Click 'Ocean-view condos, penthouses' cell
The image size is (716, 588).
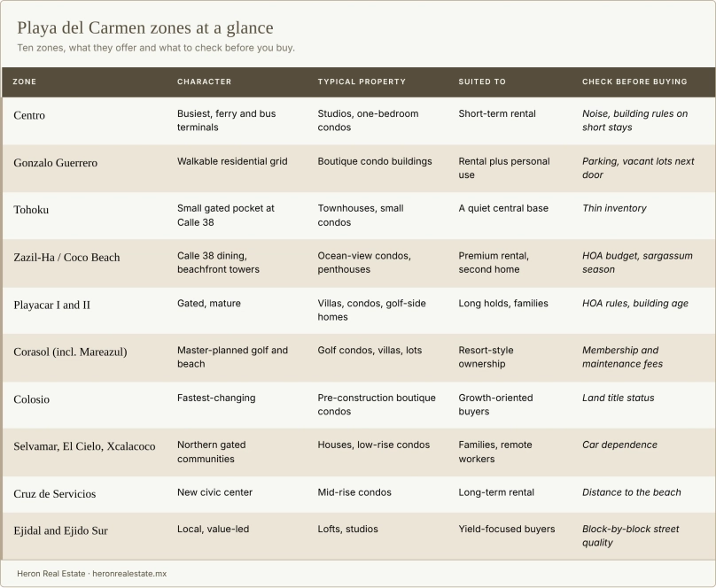[364, 262]
